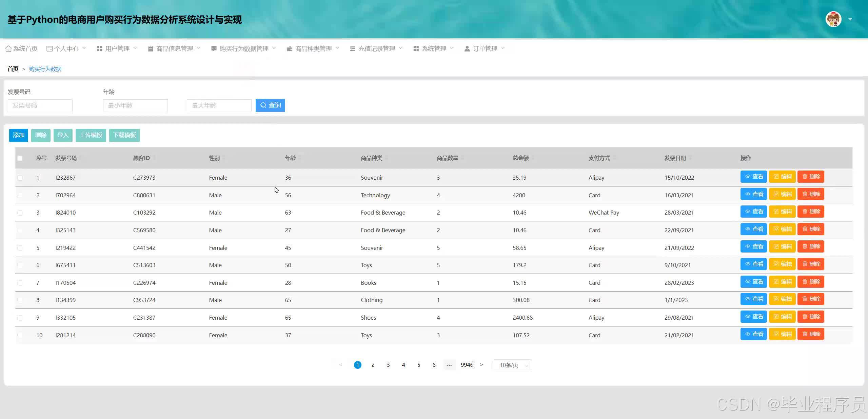Click the trash 删除 button for row 5
868x419 pixels.
point(810,246)
